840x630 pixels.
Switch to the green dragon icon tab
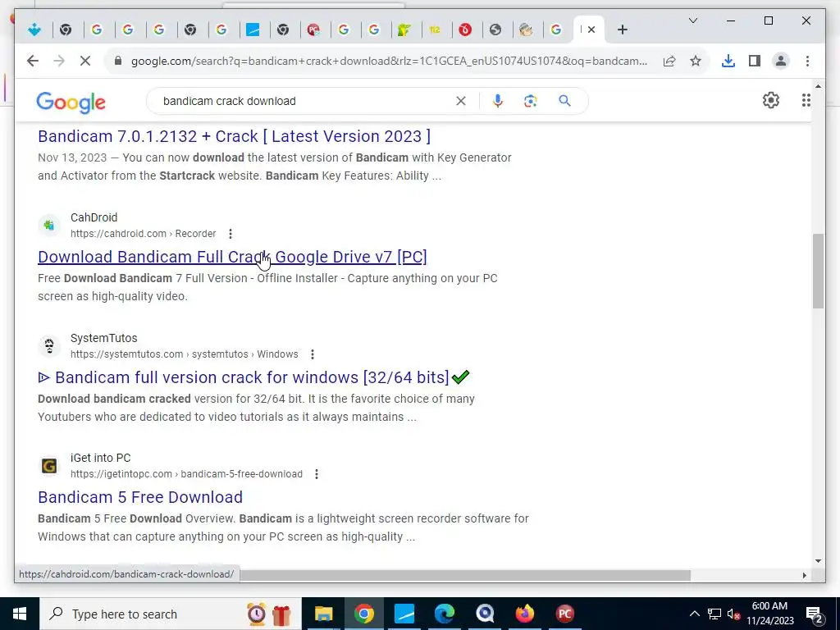tap(404, 30)
